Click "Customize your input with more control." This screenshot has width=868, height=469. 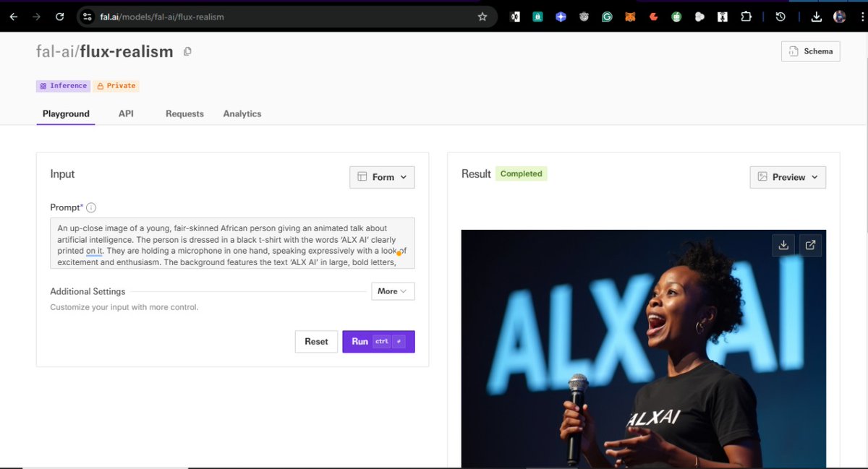124,307
